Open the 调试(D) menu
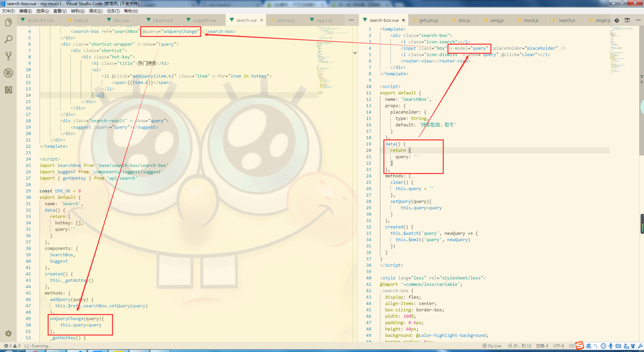The height and width of the screenshot is (352, 644). tap(96, 11)
